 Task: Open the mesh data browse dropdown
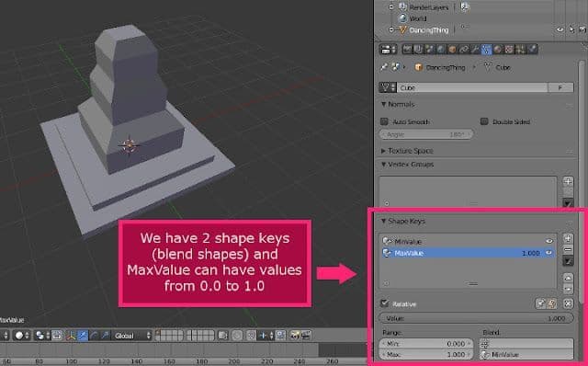[x=388, y=87]
